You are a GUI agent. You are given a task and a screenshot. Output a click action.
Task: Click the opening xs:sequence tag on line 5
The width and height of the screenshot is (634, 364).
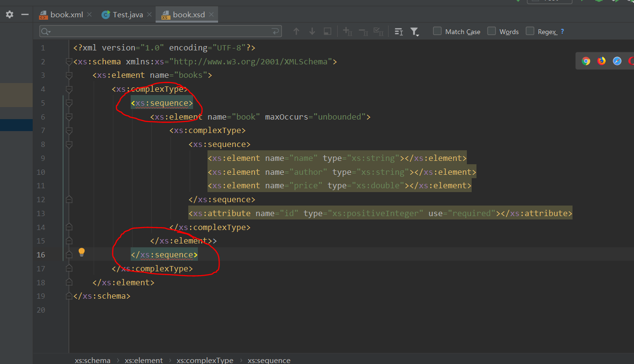(x=162, y=103)
